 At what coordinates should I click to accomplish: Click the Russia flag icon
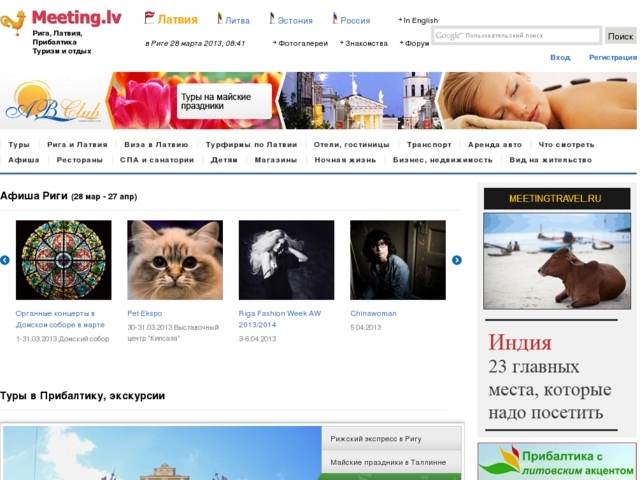coord(335,18)
